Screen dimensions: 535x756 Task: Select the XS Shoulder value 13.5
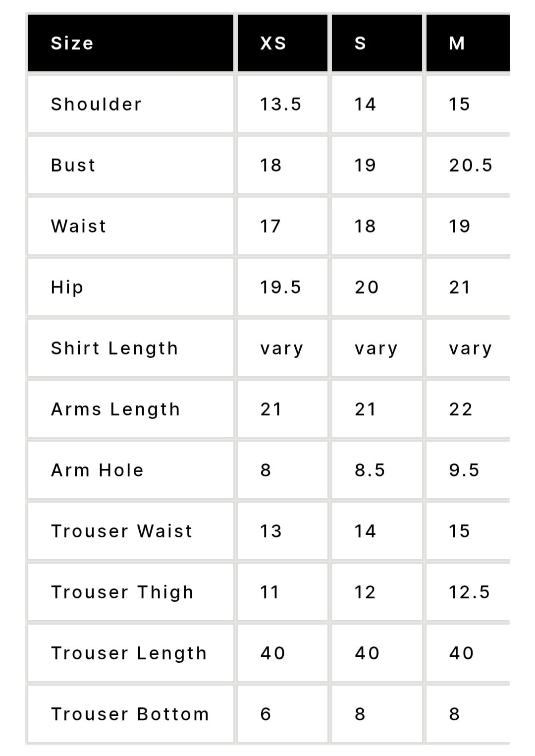pos(280,104)
